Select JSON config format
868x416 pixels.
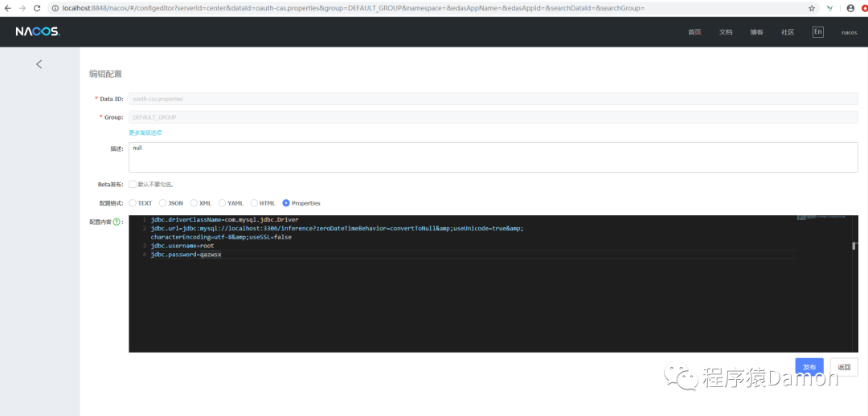coord(162,203)
